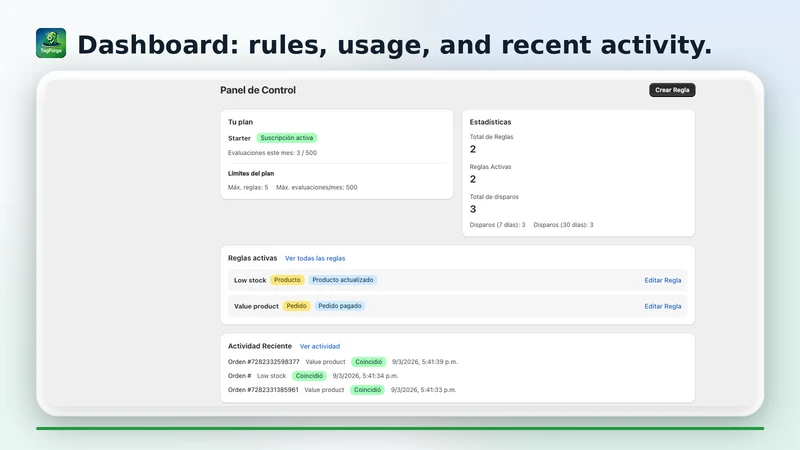Screen dimensions: 800x450
Task: Click the Producto actualizado badge
Action: [x=343, y=280]
